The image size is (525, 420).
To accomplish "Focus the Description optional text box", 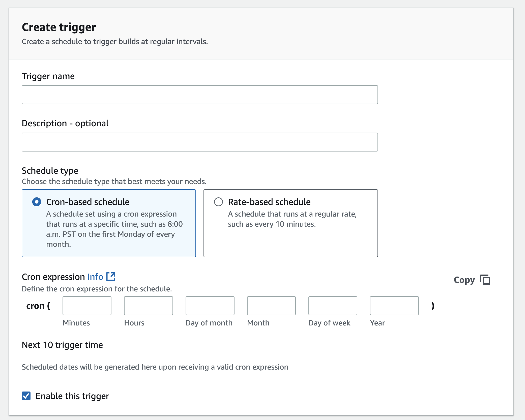I will [x=199, y=142].
